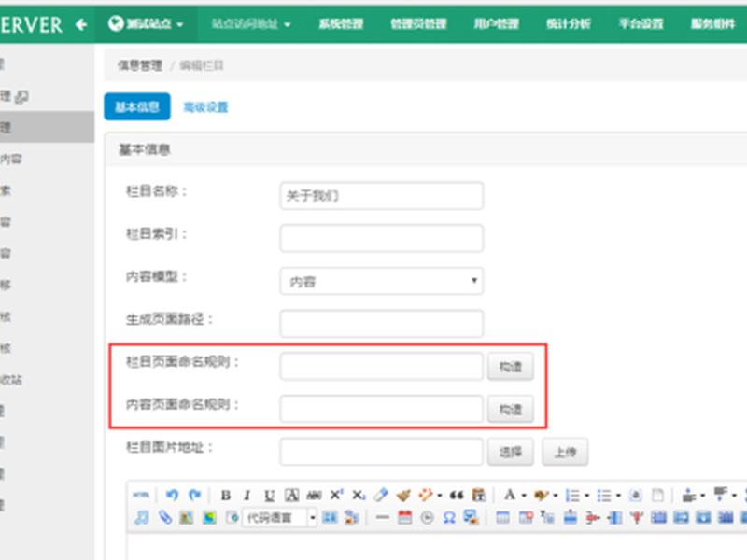This screenshot has width=747, height=560.
Task: Focus the 栏目图片地址 input field
Action: pos(382,452)
